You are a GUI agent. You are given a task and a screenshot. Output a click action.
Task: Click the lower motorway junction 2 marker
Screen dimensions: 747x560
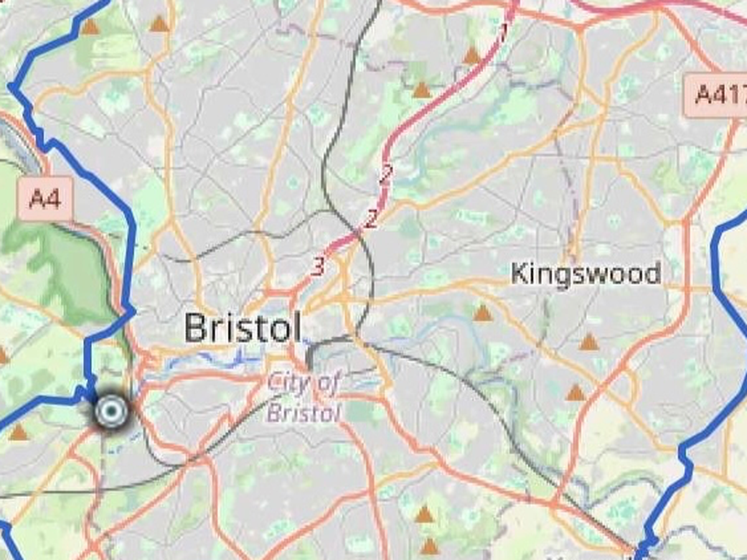point(371,219)
